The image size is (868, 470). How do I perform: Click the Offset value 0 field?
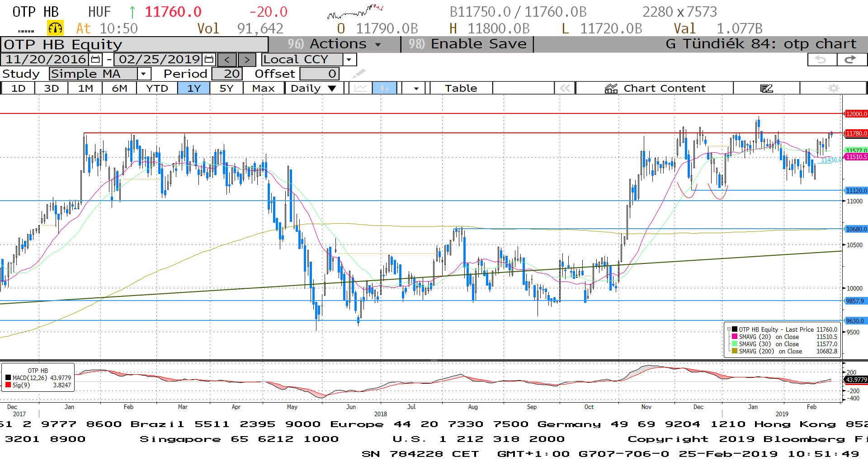[320, 74]
